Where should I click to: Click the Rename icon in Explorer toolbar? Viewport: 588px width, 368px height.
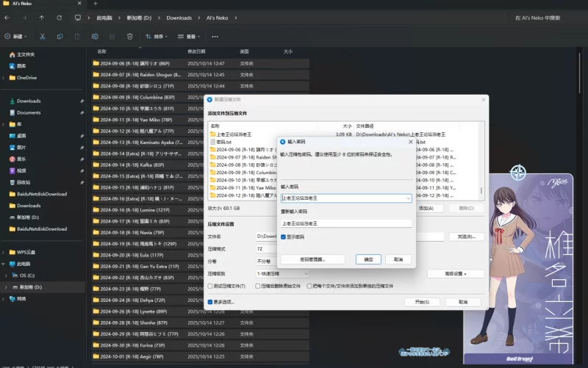pyautogui.click(x=95, y=36)
